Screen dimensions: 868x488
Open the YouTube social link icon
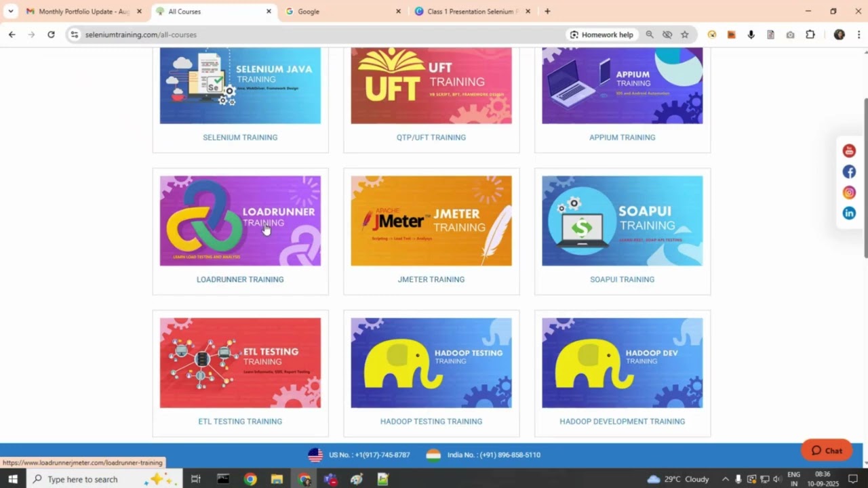[849, 150]
